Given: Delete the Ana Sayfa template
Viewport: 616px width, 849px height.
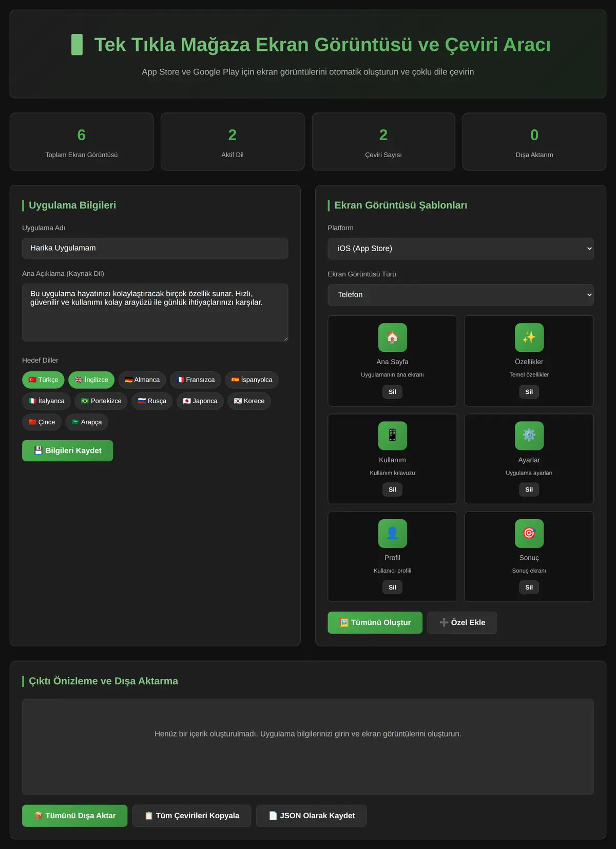Looking at the screenshot, I should pyautogui.click(x=392, y=392).
